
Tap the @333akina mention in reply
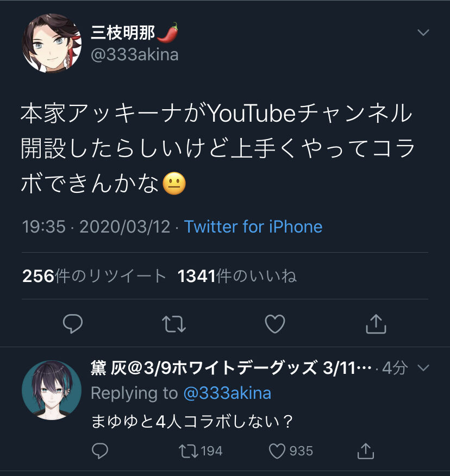pyautogui.click(x=227, y=393)
